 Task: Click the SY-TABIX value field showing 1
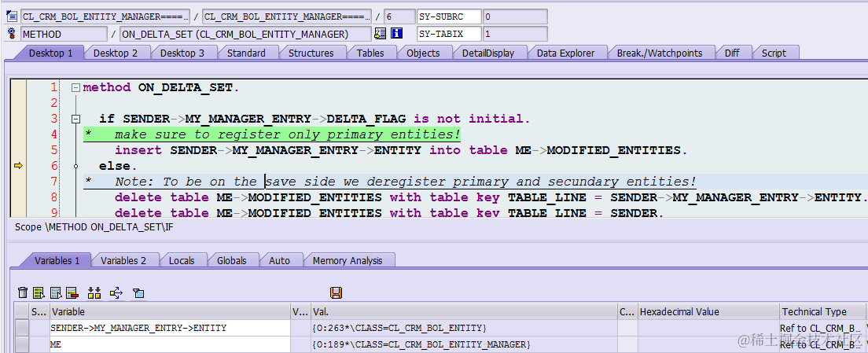(x=515, y=35)
